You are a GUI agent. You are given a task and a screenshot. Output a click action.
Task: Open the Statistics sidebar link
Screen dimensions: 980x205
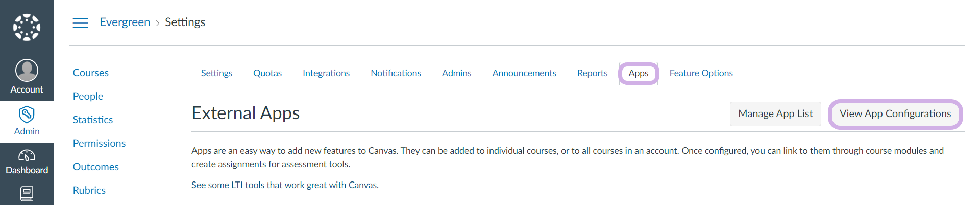pos(93,120)
